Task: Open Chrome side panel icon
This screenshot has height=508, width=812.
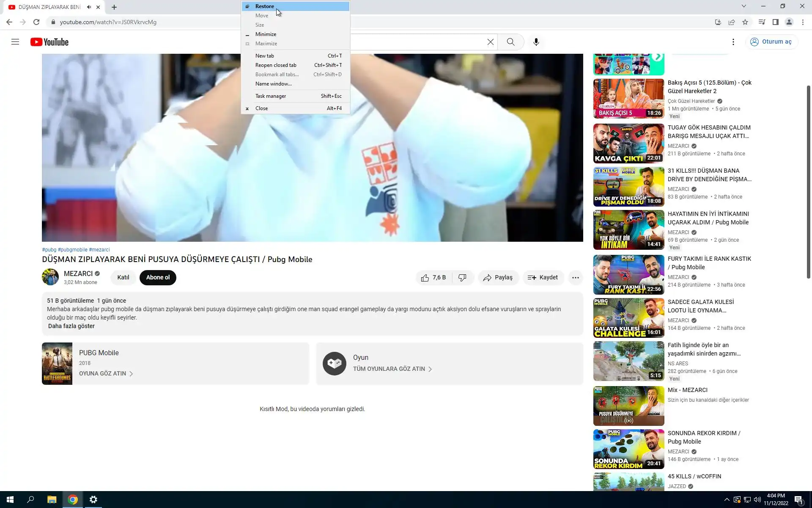Action: [775, 22]
